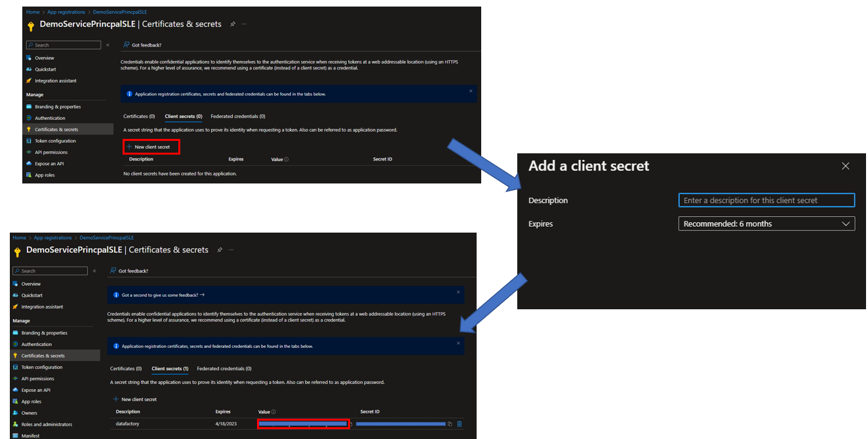The width and height of the screenshot is (868, 439).
Task: Close the Add a client secret panel
Action: (846, 166)
